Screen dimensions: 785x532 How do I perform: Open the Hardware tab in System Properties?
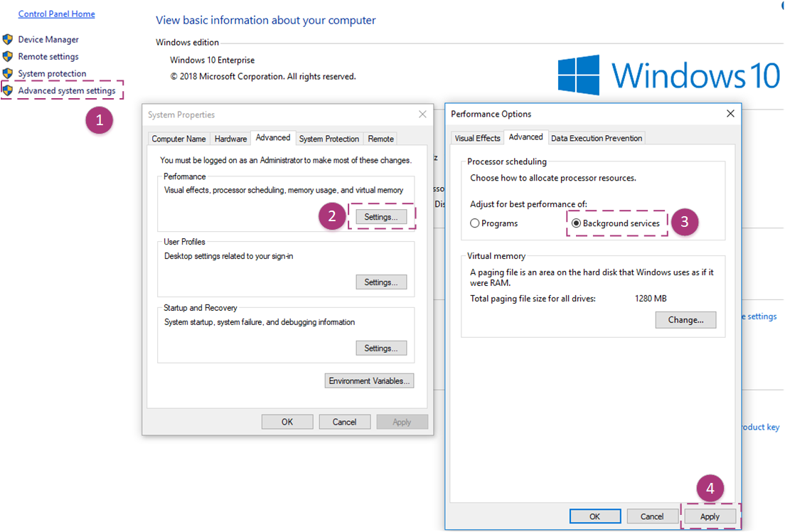pos(230,139)
